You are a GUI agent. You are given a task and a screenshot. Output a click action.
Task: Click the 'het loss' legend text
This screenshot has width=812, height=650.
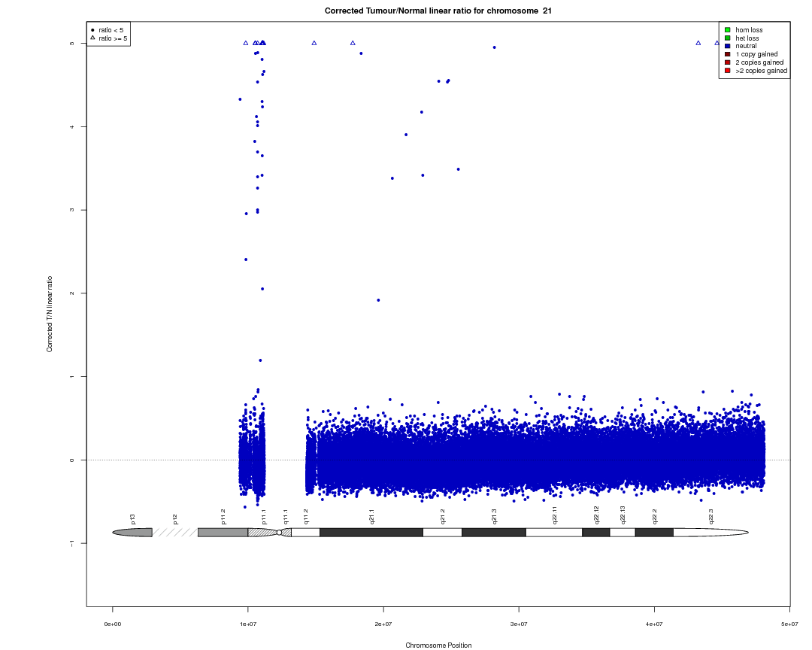(x=747, y=38)
